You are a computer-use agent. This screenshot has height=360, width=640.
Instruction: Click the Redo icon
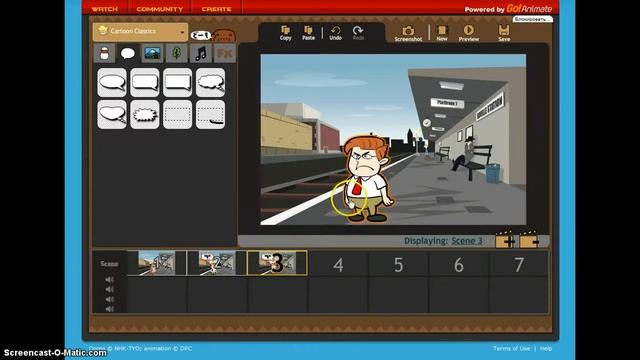[358, 33]
